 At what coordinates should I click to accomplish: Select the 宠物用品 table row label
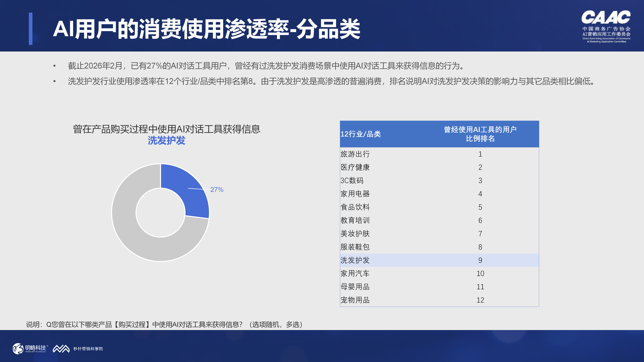coord(355,300)
